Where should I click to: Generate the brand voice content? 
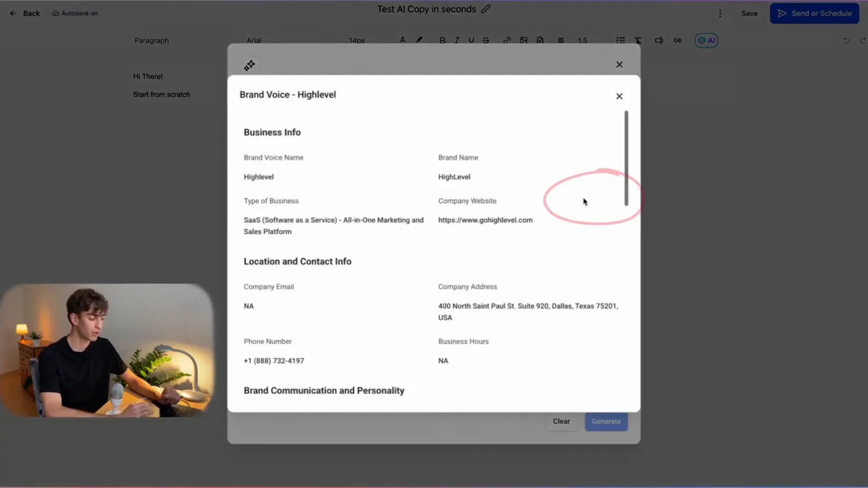coord(606,421)
